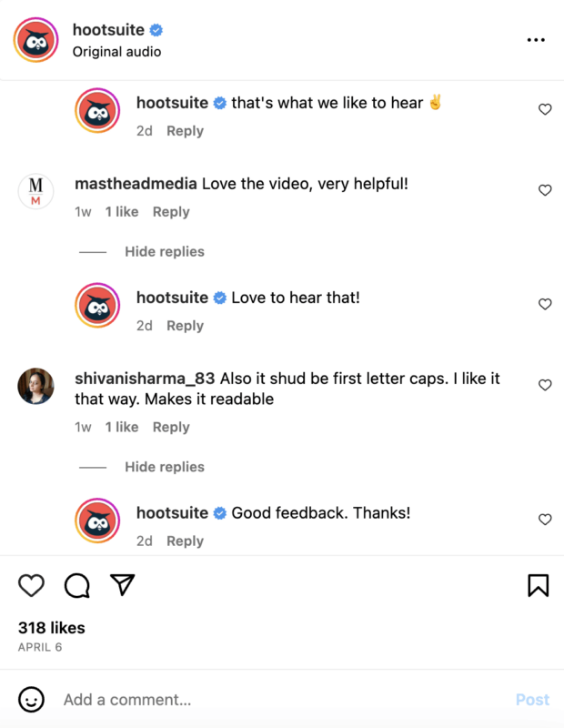Hide replies under shivanisharma_83's comment
Screen dimensions: 564x728
[165, 467]
